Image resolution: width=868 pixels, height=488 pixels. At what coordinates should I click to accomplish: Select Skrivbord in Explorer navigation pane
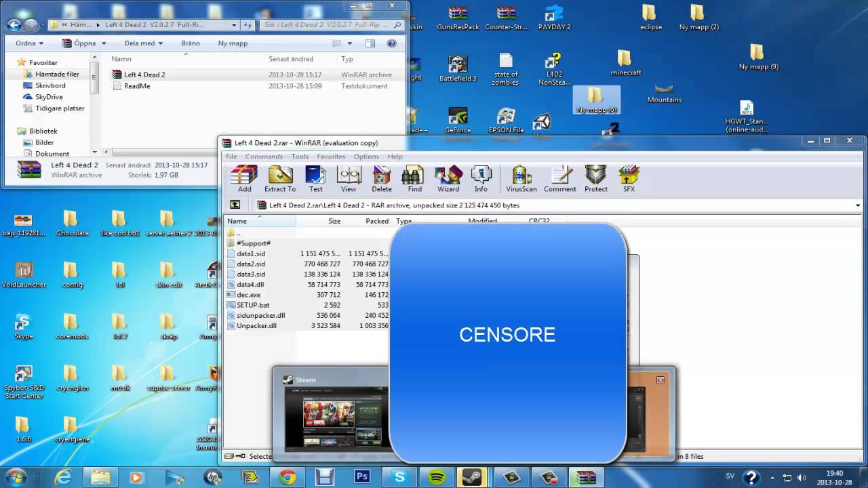click(x=50, y=85)
